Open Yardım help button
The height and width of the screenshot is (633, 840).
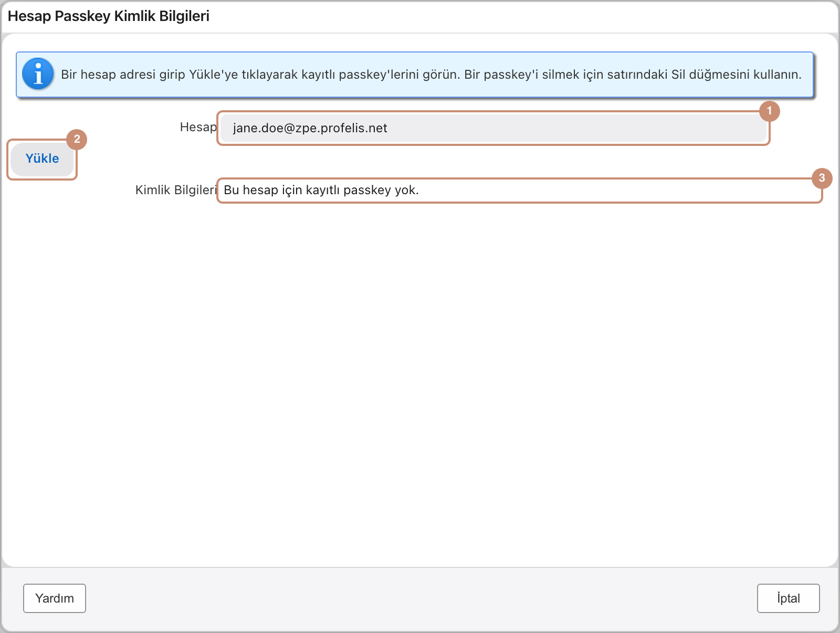click(55, 598)
